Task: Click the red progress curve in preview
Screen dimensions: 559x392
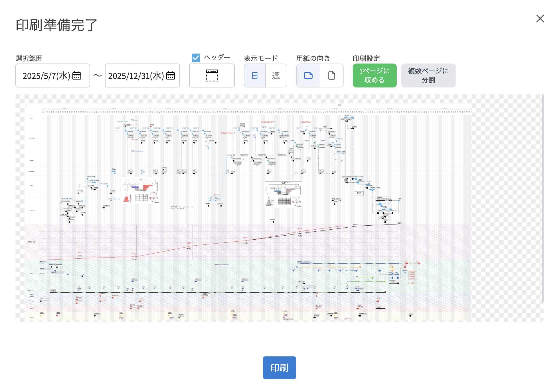Action: [165, 251]
